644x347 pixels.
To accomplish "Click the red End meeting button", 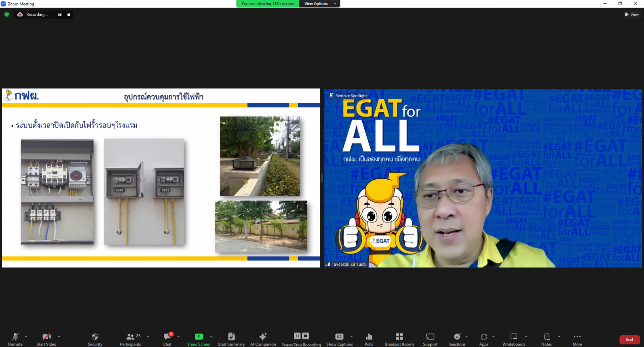I will (x=630, y=340).
